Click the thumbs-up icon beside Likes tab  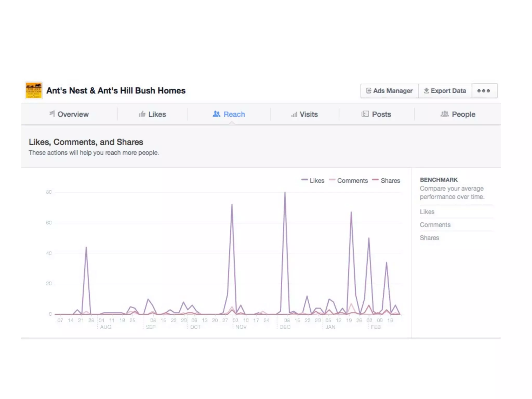(142, 114)
